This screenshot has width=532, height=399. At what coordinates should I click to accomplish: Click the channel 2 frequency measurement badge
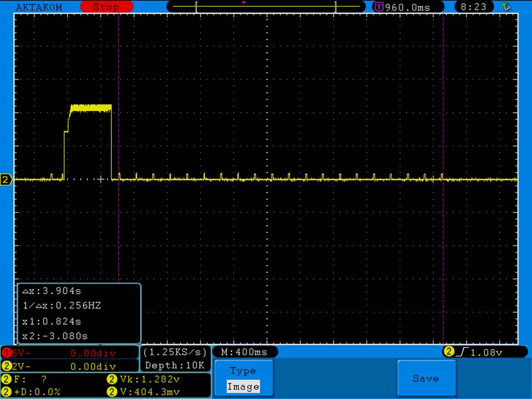[6, 380]
